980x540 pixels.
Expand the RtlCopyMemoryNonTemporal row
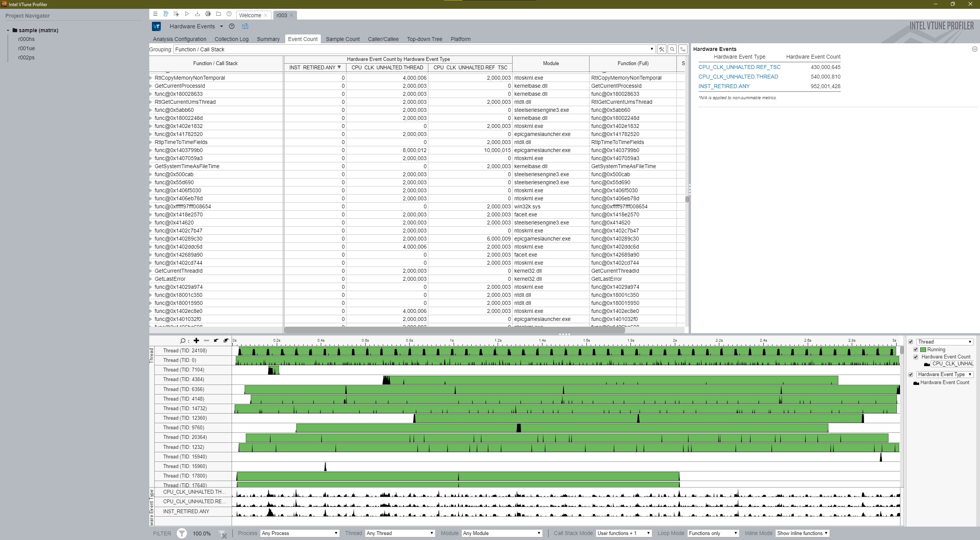point(151,78)
